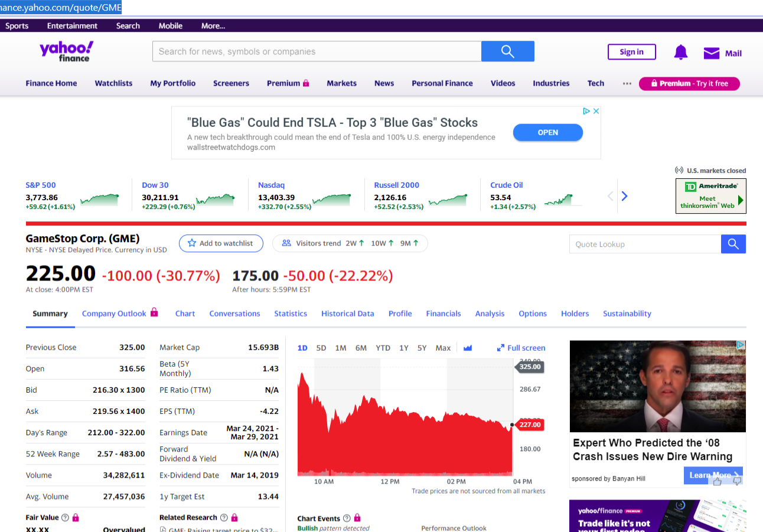The height and width of the screenshot is (532, 763).
Task: Close the Blue Gas ad with X icon
Action: click(596, 111)
